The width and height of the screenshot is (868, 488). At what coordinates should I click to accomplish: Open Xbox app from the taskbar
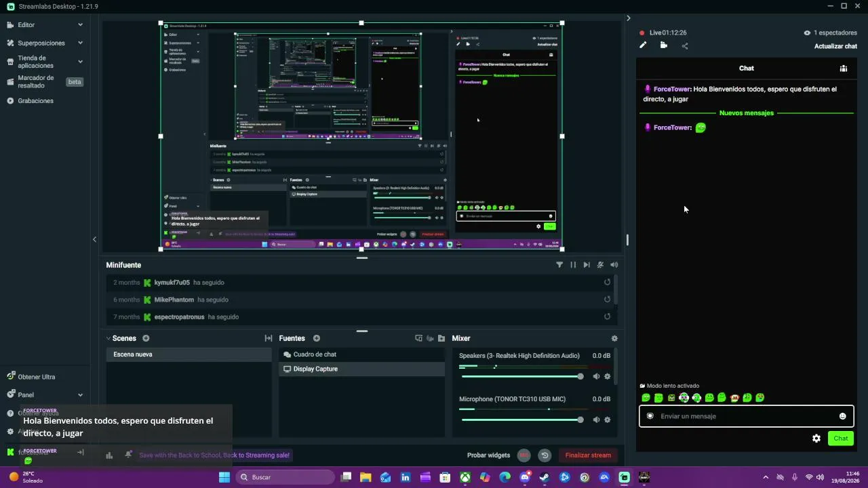(465, 477)
